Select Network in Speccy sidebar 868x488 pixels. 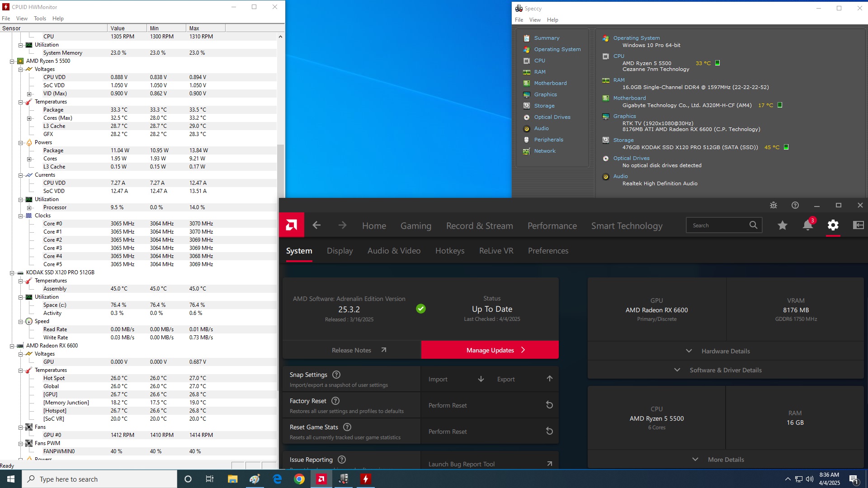(x=545, y=151)
